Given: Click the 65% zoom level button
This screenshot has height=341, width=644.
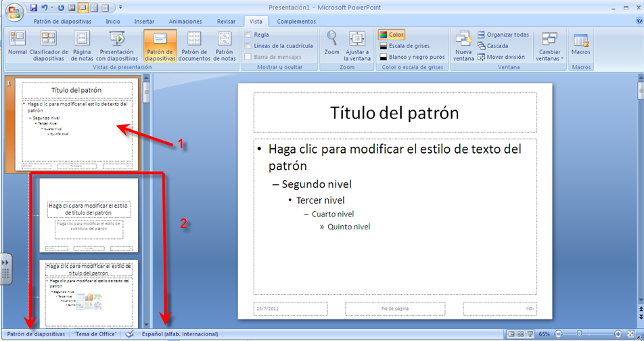Looking at the screenshot, I should tap(544, 334).
